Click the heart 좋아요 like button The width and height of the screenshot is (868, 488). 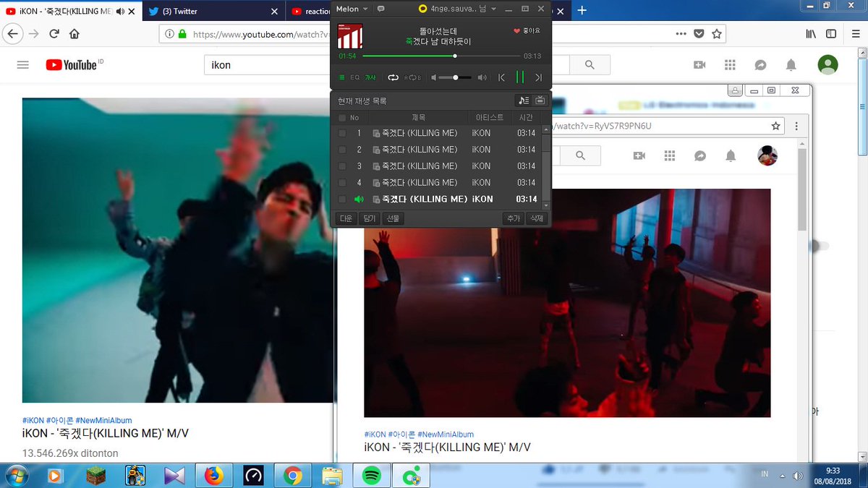pos(527,31)
